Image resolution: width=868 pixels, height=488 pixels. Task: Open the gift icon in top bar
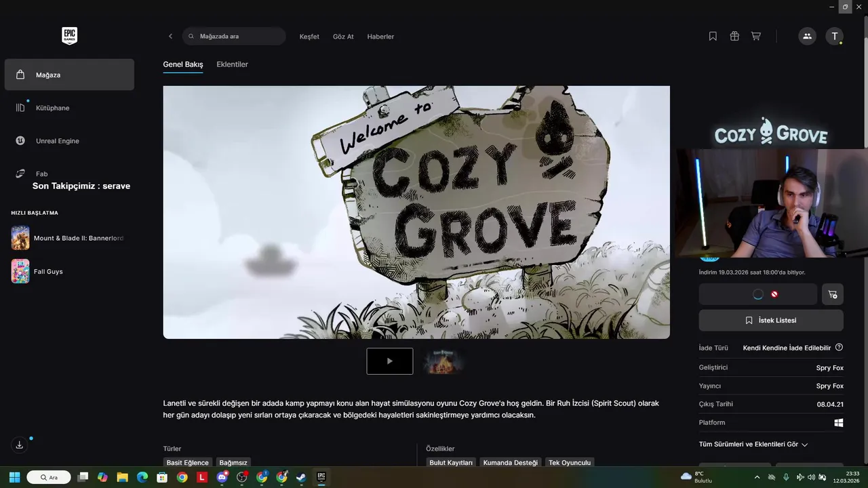tap(734, 37)
